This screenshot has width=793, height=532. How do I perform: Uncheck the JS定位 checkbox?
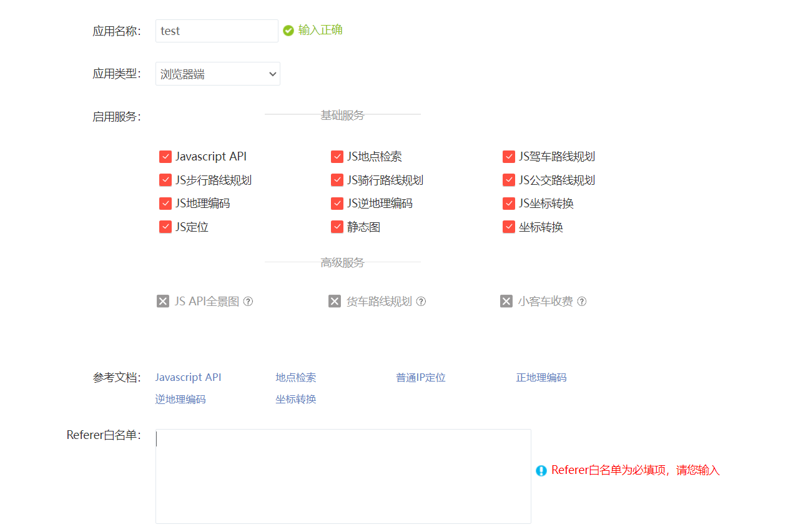(x=165, y=227)
